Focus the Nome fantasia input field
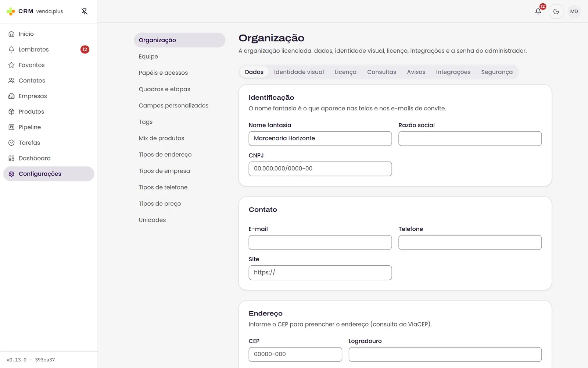 pyautogui.click(x=320, y=139)
